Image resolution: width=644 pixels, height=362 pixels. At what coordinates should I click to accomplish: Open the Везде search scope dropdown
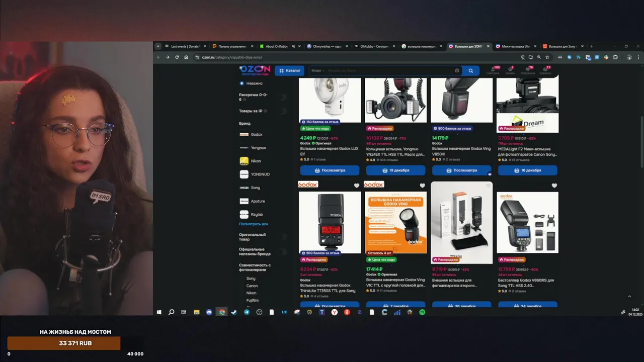point(317,71)
